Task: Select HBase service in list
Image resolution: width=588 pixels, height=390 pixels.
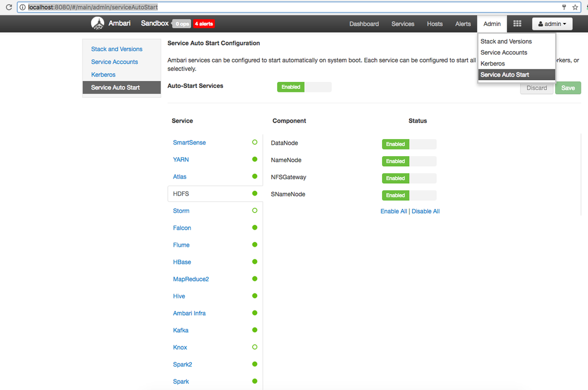Action: [x=182, y=262]
